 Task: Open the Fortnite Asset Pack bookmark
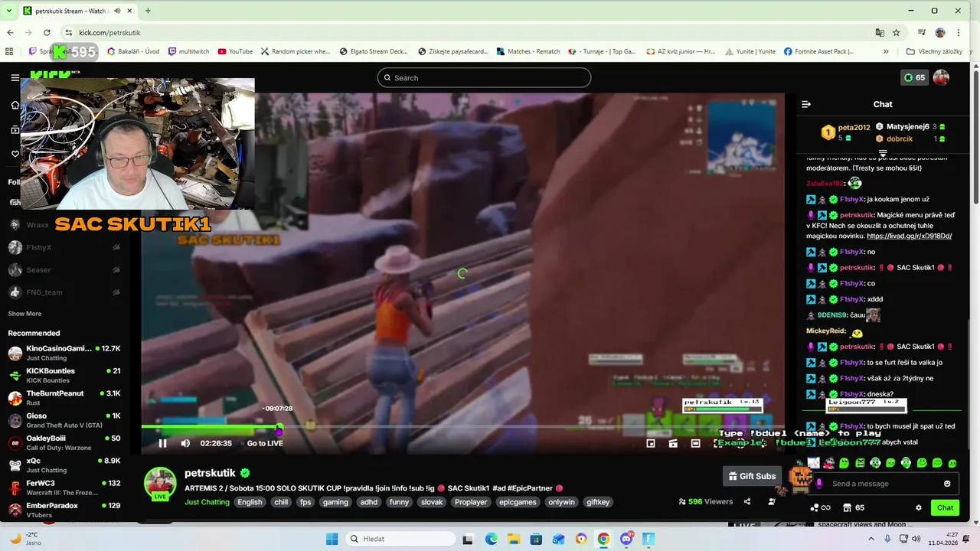tap(819, 51)
